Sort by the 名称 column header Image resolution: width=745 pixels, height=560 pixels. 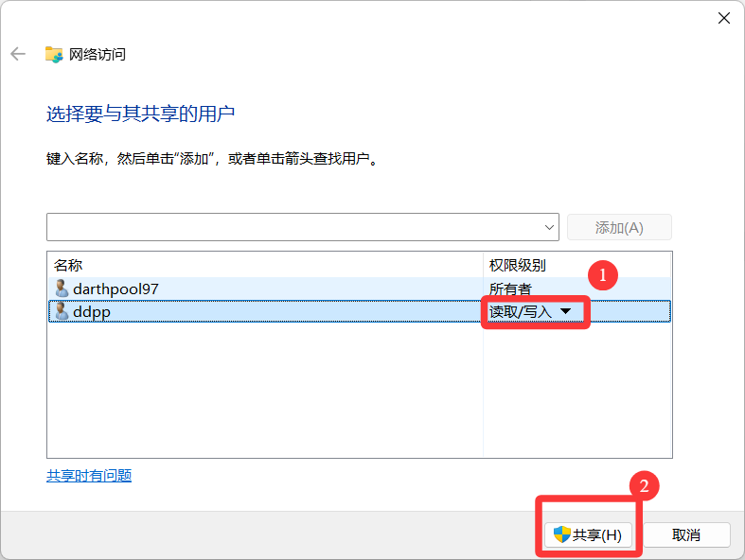pyautogui.click(x=265, y=265)
